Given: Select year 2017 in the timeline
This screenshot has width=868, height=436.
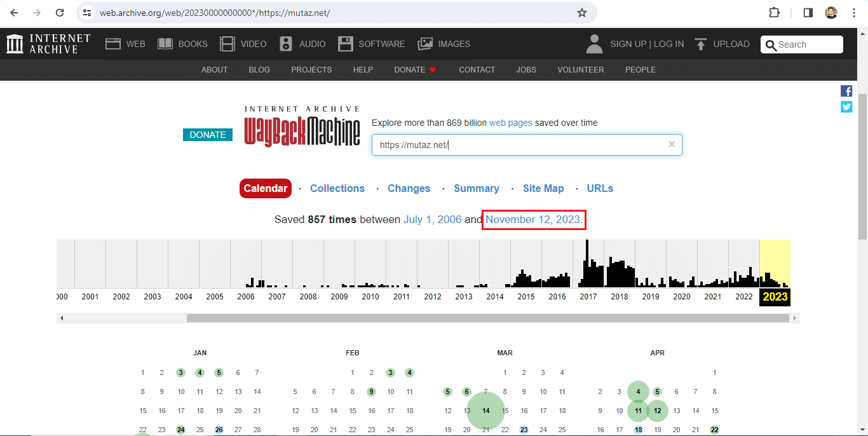Looking at the screenshot, I should coord(588,296).
